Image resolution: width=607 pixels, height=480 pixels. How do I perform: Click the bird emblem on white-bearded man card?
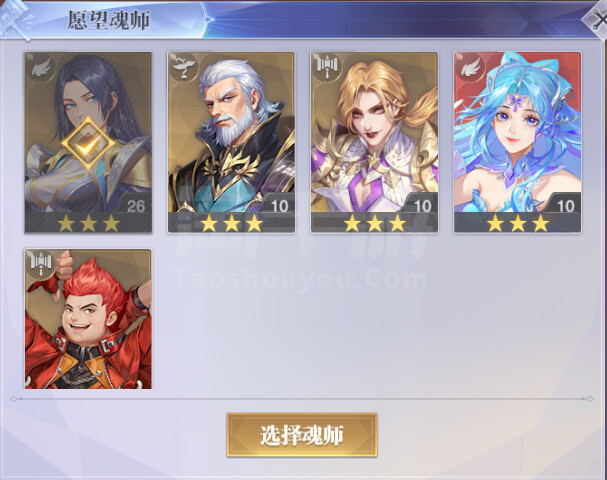tap(184, 68)
